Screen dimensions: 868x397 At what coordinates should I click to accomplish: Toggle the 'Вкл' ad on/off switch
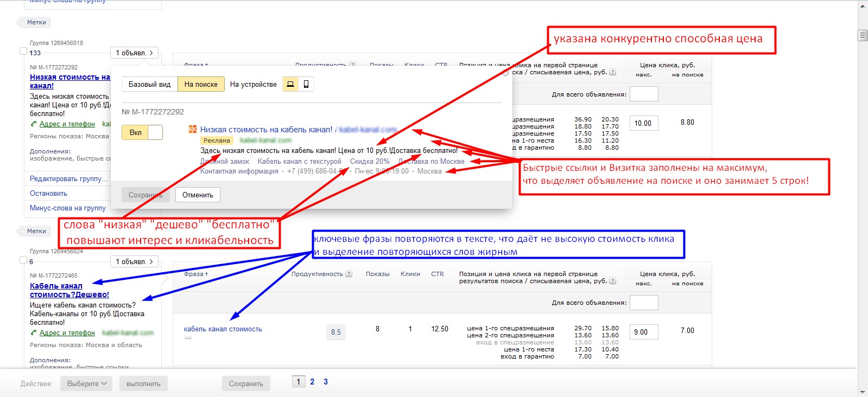pyautogui.click(x=142, y=132)
